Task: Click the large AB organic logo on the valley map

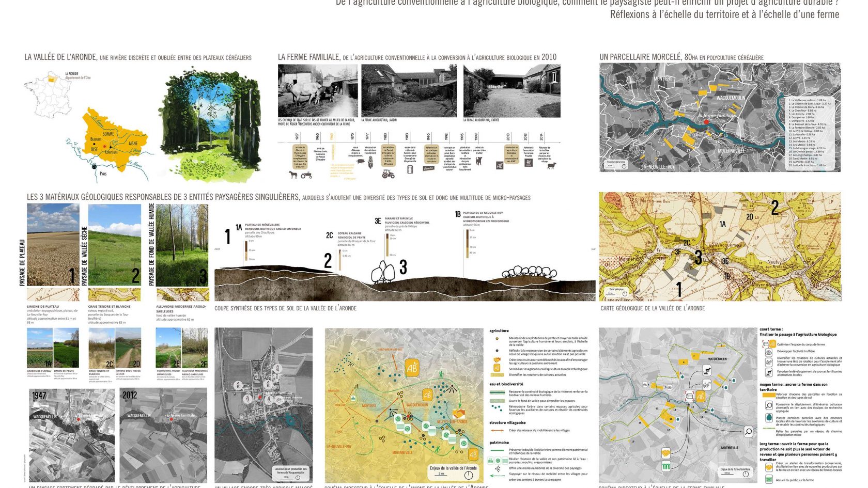Action: (x=412, y=368)
